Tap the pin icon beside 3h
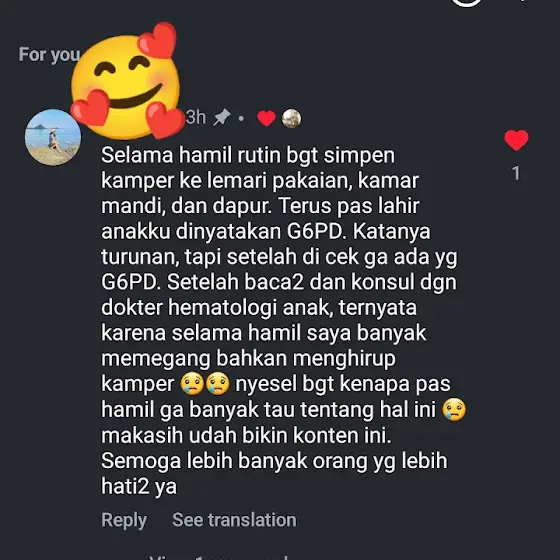 [x=222, y=117]
